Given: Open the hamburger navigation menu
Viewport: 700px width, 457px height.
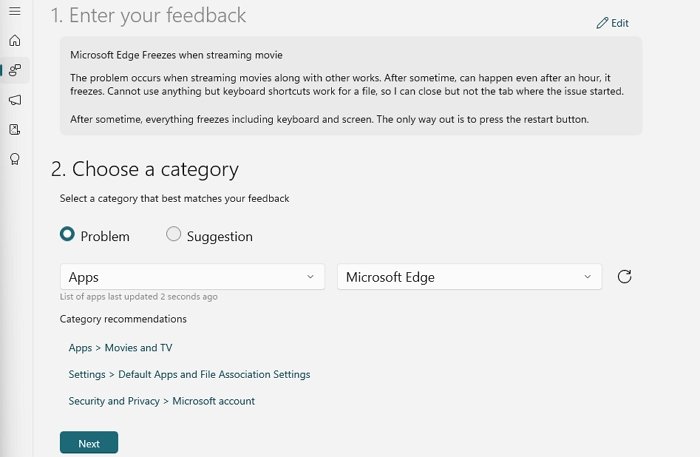Looking at the screenshot, I should pyautogui.click(x=14, y=11).
